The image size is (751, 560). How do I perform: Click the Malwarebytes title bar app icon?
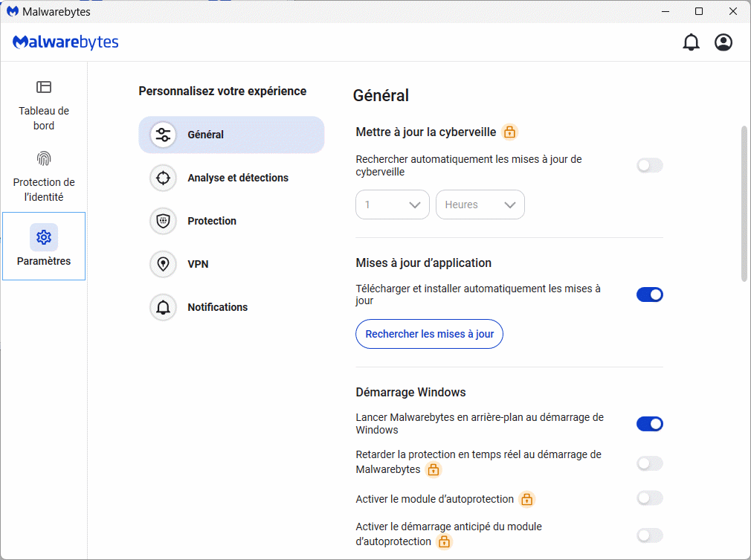click(13, 11)
